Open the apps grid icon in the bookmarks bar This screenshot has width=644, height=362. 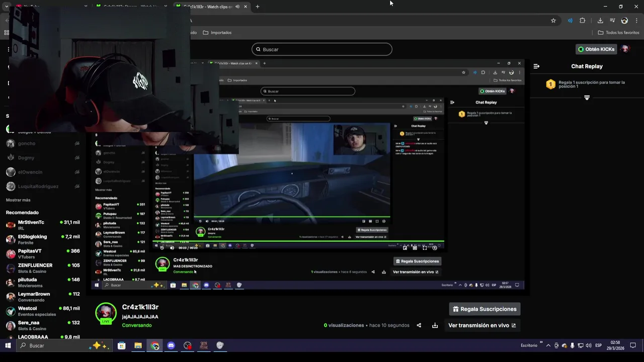7,33
